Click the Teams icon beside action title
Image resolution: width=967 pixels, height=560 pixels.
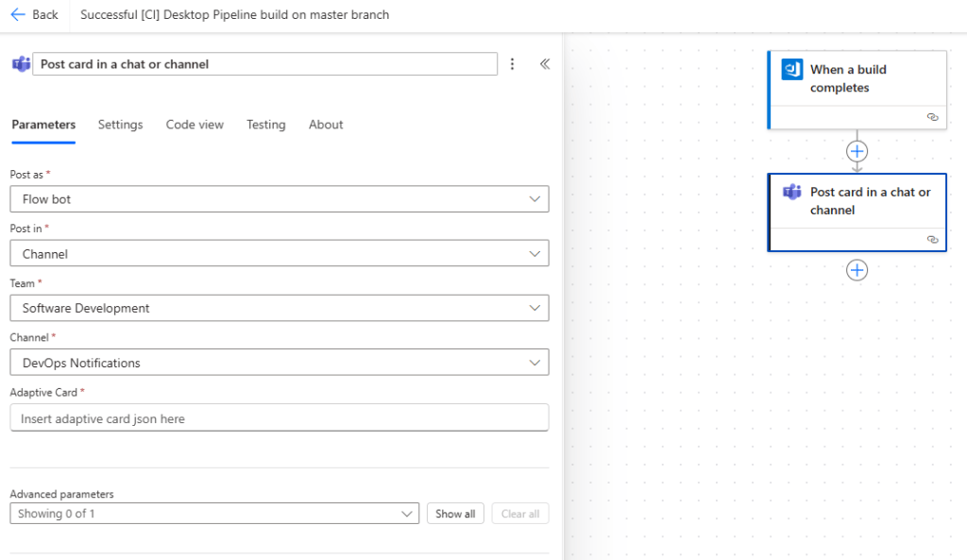coord(20,64)
